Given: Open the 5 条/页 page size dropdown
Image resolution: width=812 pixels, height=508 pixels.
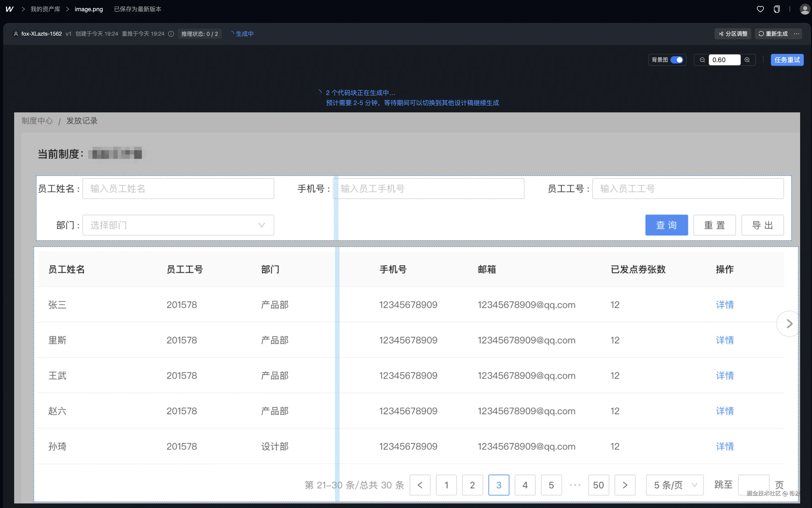Looking at the screenshot, I should pos(675,485).
